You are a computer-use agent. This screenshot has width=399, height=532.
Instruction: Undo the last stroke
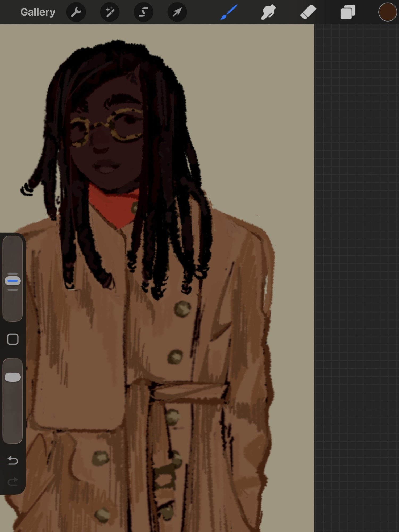tap(13, 460)
